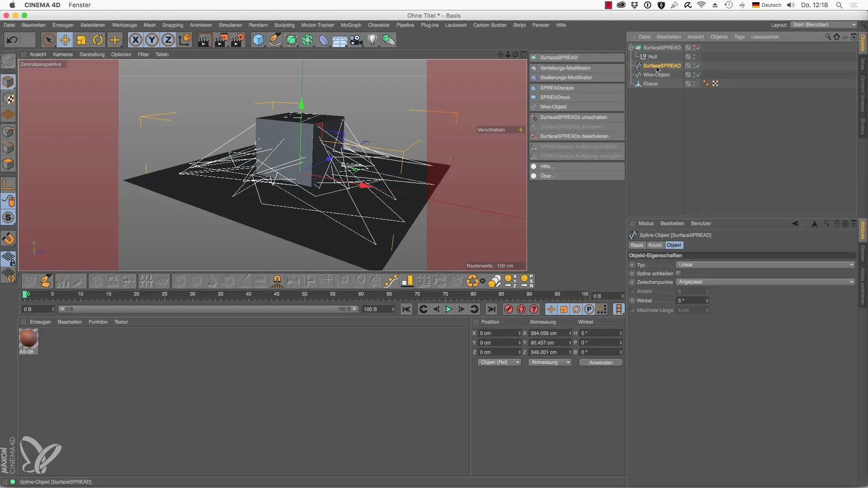This screenshot has width=868, height=488.
Task: Open Zwischenpunkte dropdown (Angepasst)
Action: (765, 282)
